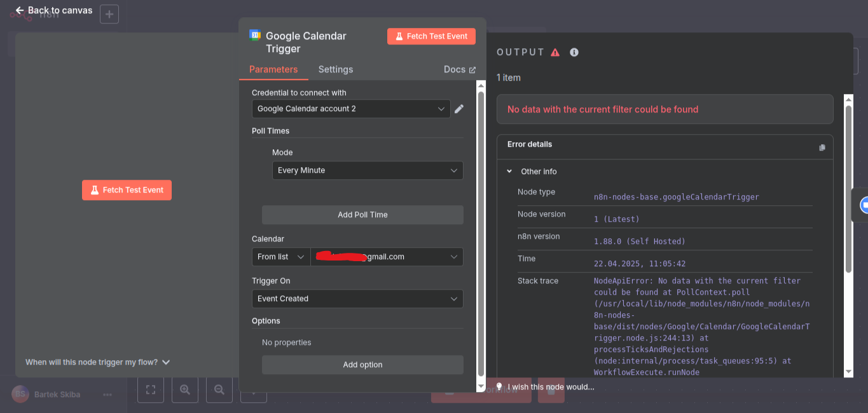
Task: Click the Bartek Skiba user name
Action: 57,395
